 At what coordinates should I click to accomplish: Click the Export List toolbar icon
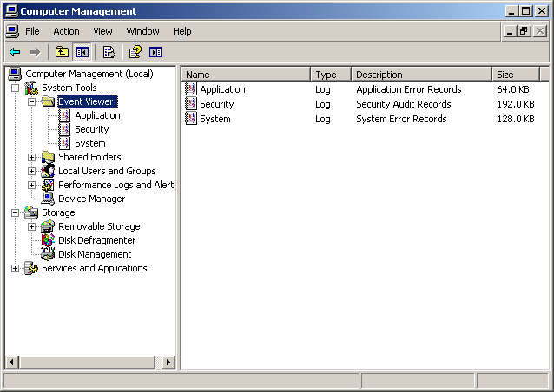tap(109, 52)
